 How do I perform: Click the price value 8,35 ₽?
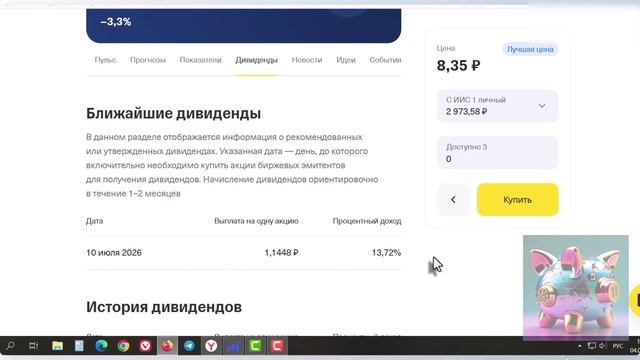(458, 65)
